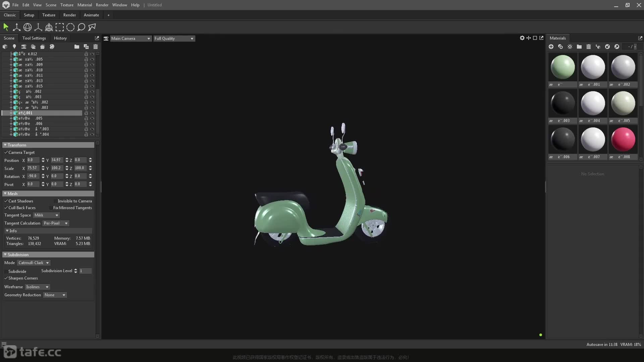This screenshot has width=644, height=362.
Task: Duplicate selected scene object
Action: pos(86,47)
